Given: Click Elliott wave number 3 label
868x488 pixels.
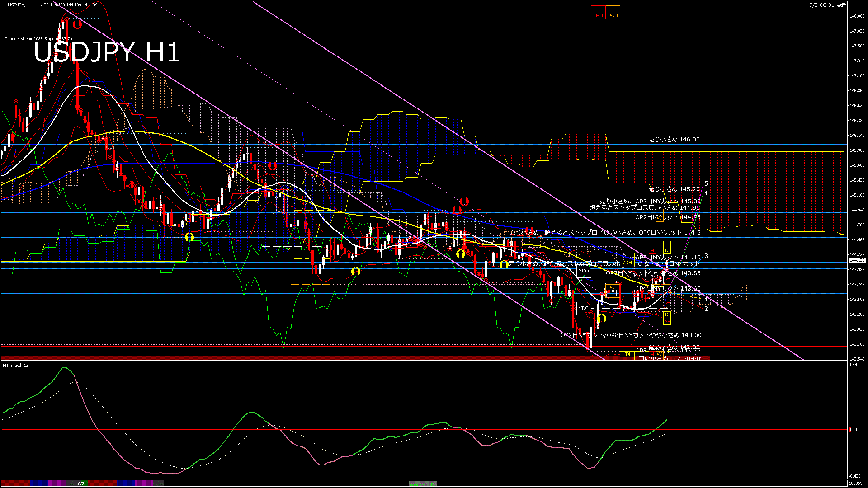Looking at the screenshot, I should tap(706, 256).
